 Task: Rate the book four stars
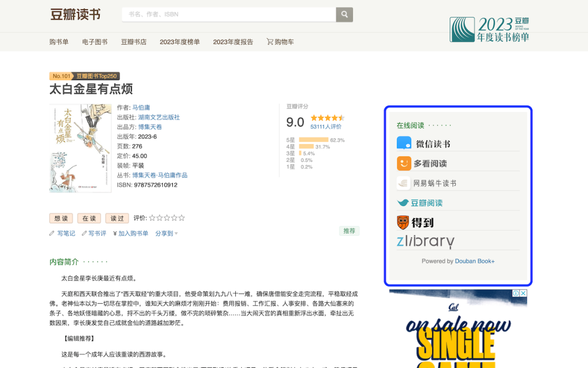(174, 218)
